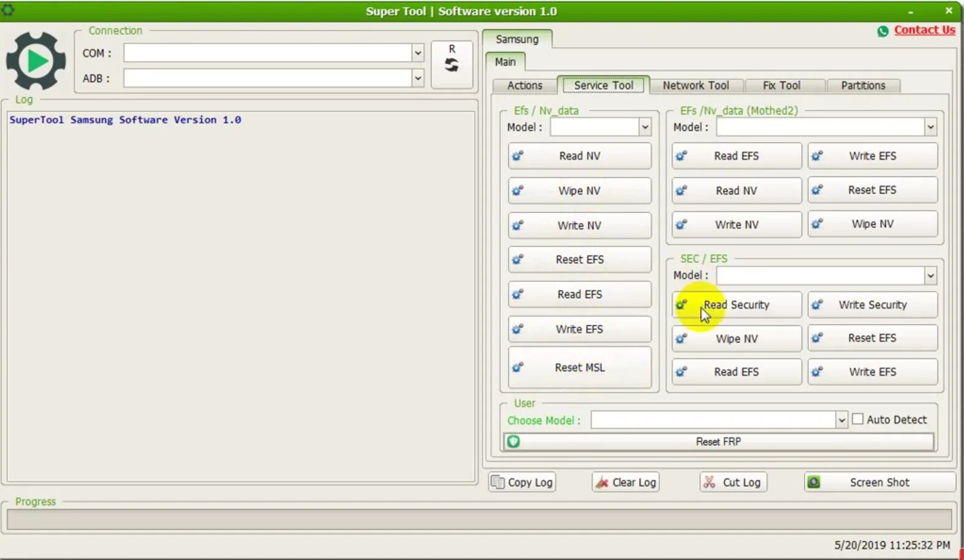This screenshot has width=964, height=560.
Task: Click Write NV in Mothed2 group
Action: click(737, 225)
